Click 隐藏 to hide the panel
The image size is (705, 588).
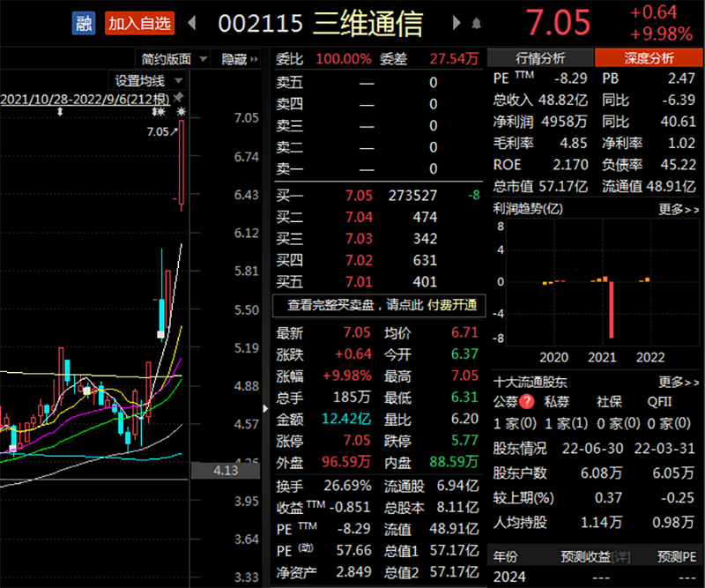[x=240, y=59]
